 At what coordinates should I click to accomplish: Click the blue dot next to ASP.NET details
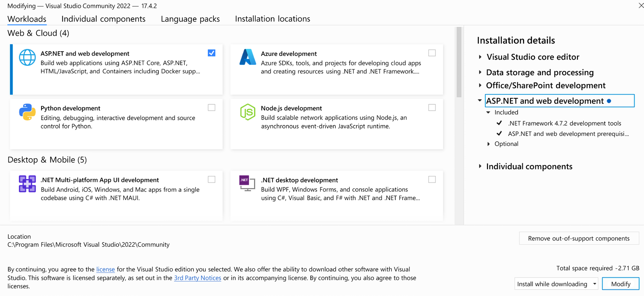[609, 101]
